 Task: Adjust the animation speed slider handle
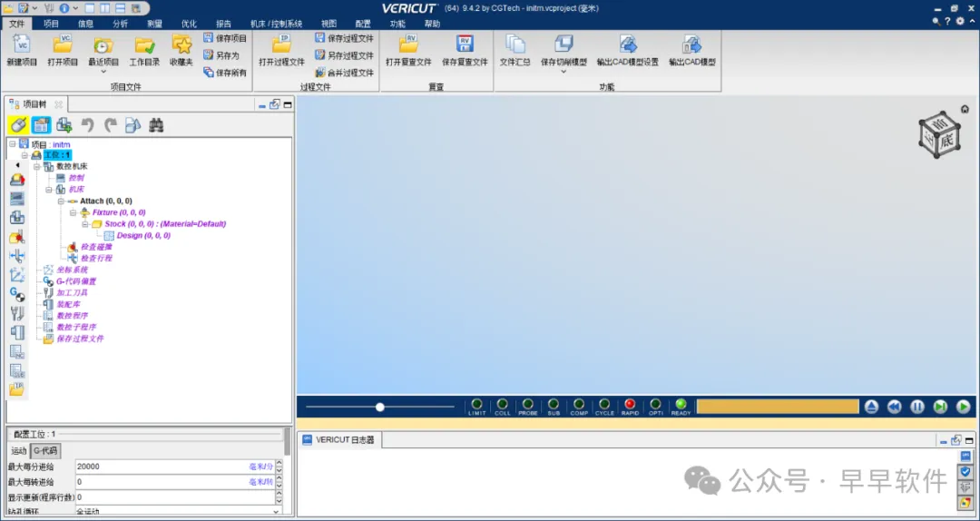click(x=380, y=408)
